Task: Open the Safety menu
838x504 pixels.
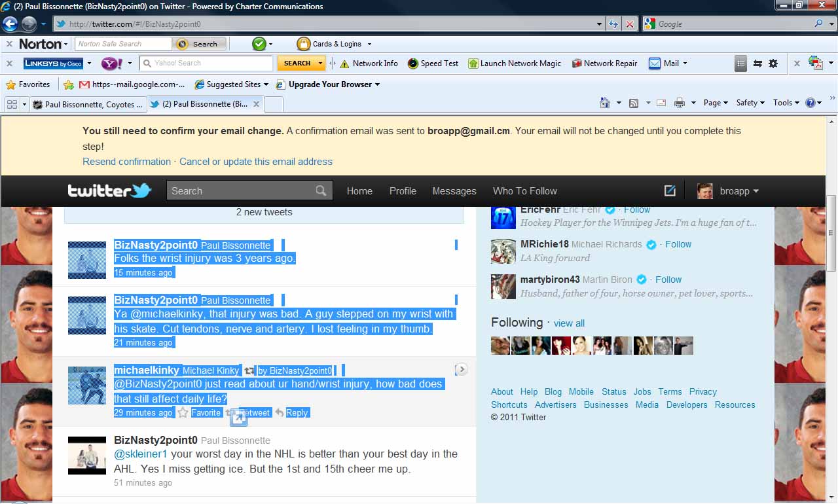Action: click(750, 103)
